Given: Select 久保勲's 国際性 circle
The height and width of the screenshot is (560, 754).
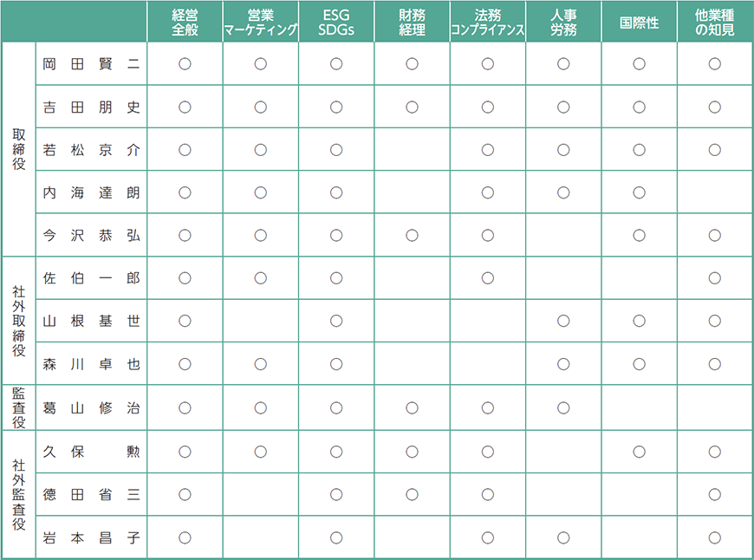Looking at the screenshot, I should pos(639,452).
